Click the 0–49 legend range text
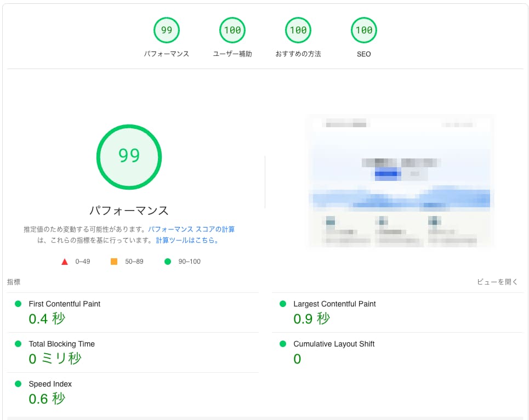The image size is (529, 420). tap(83, 262)
